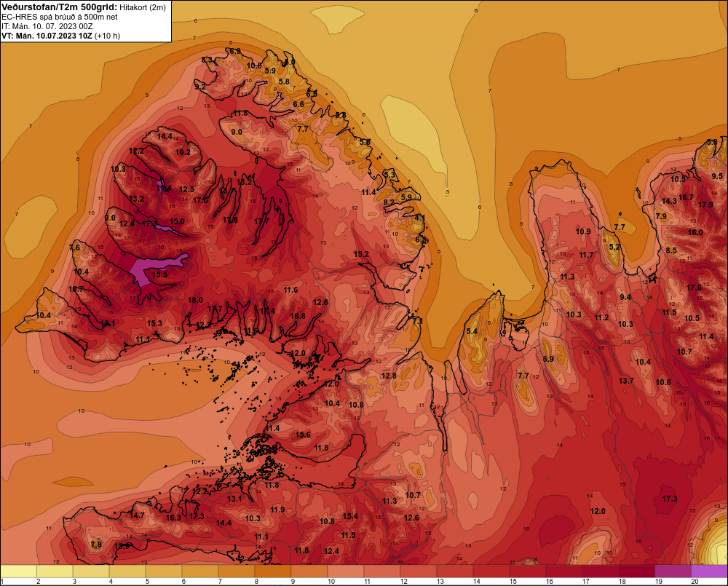The height and width of the screenshot is (586, 728).
Task: Click legend scale number 10
Action: [331, 582]
